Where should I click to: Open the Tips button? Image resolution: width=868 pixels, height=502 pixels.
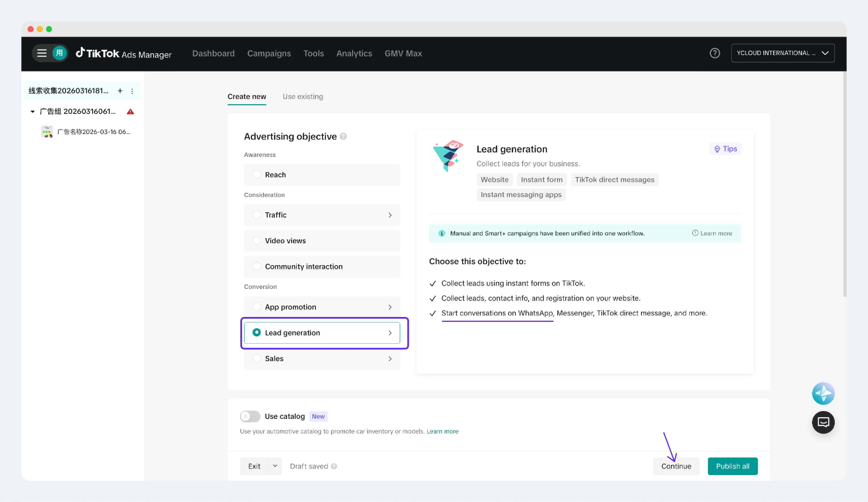pos(725,149)
